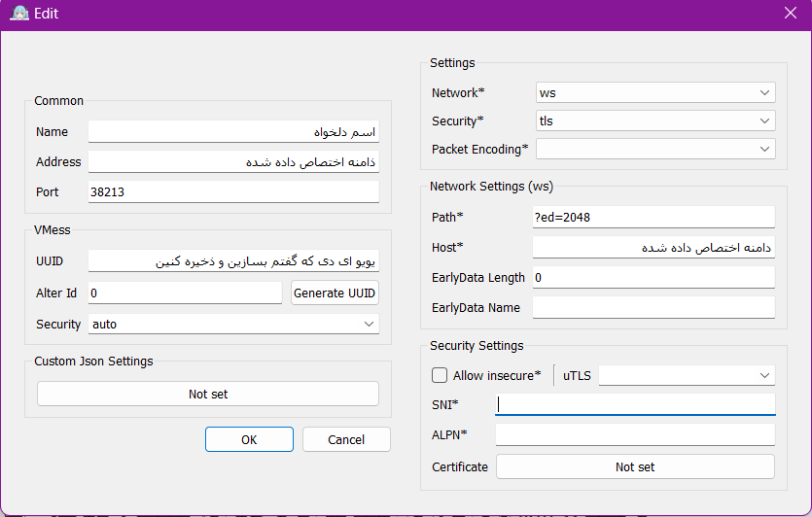Select the UUID text field
812x517 pixels.
click(x=233, y=261)
